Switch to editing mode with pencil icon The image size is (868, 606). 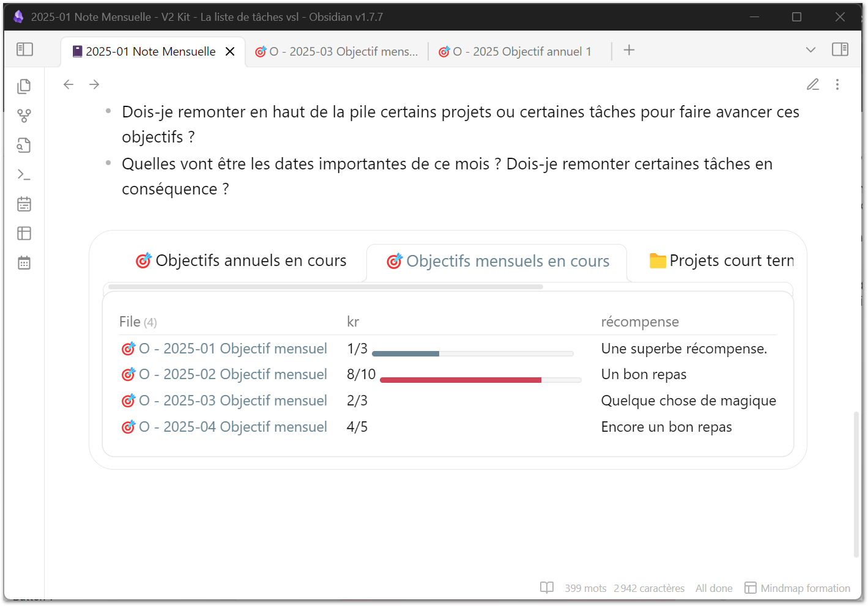point(812,84)
